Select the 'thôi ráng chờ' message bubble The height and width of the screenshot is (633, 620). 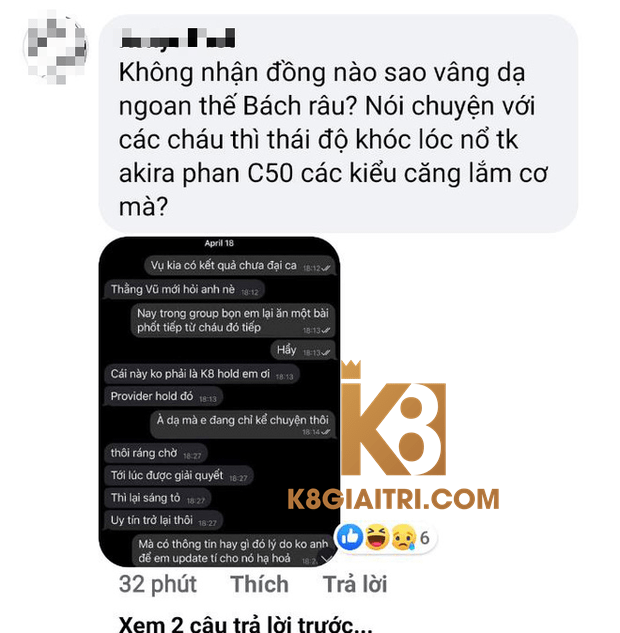click(156, 453)
